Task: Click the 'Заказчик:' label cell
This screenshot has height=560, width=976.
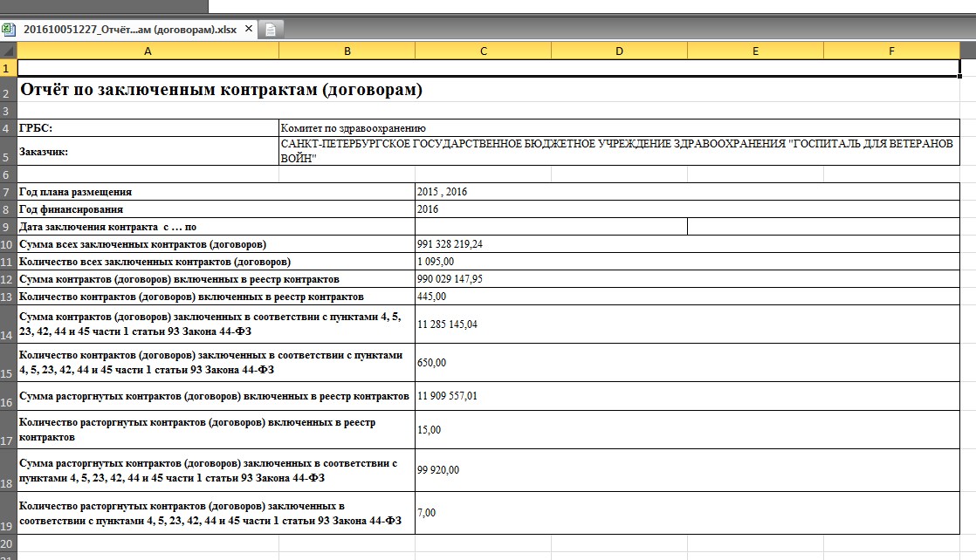Action: 148,151
